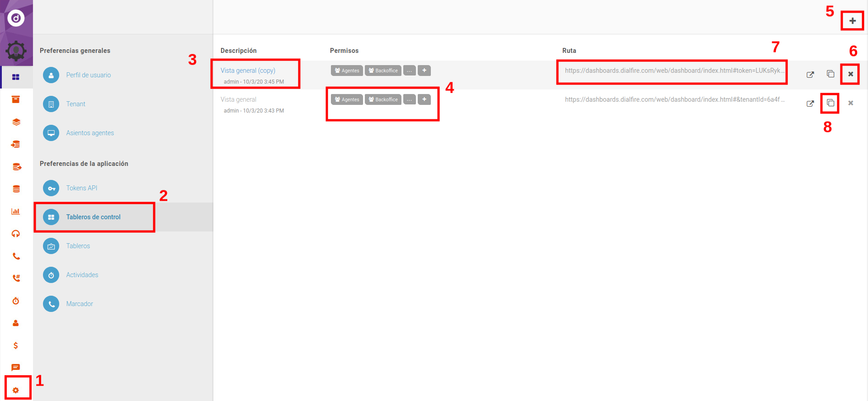Click Agentes permission tag on Vista general row

point(347,99)
